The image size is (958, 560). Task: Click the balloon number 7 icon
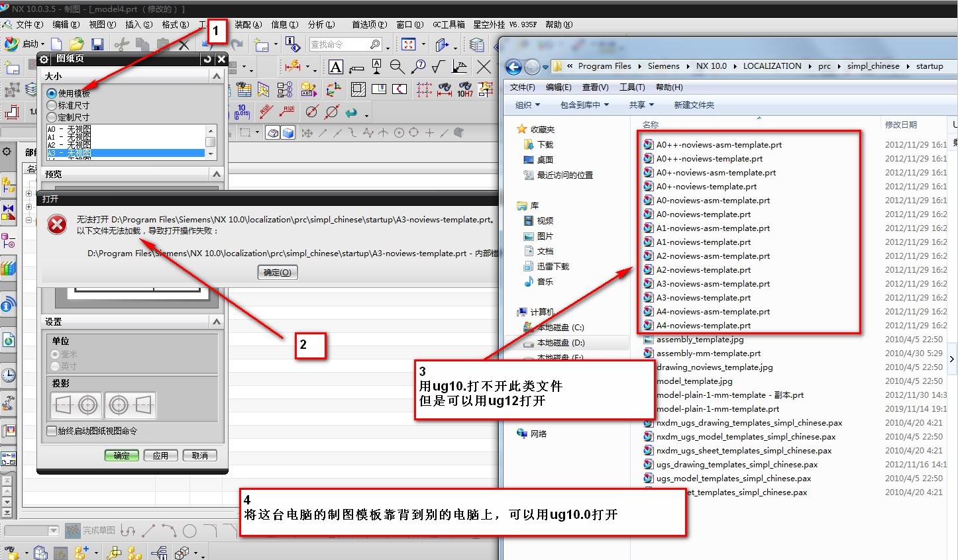(x=418, y=67)
